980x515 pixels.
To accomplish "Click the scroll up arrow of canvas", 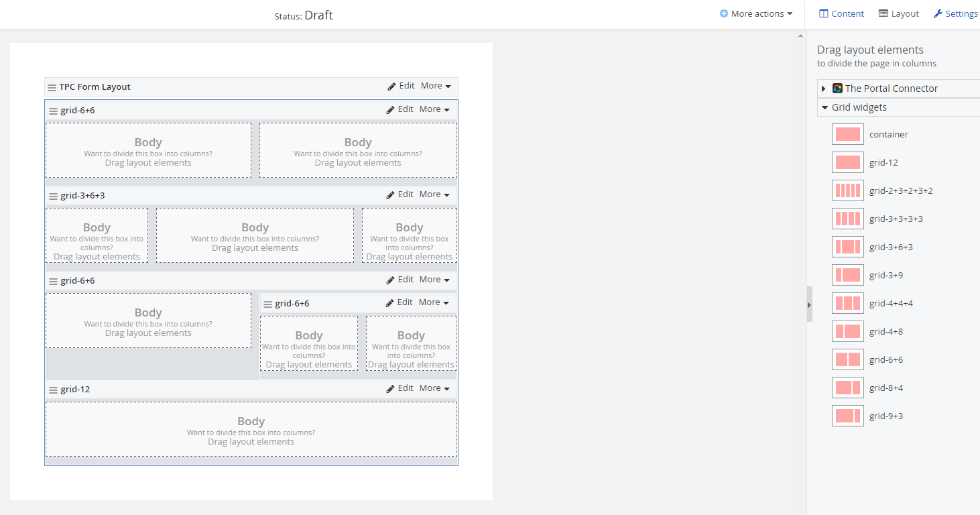I will tap(800, 36).
